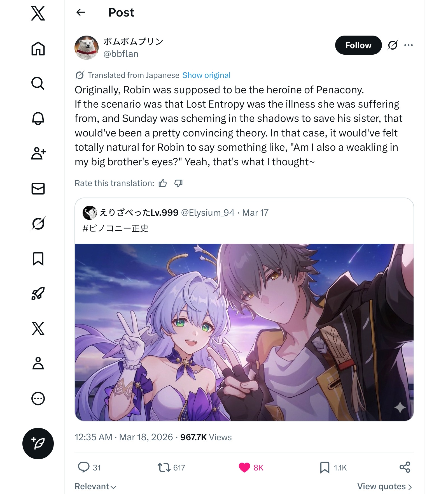Open the More circle menu in sidebar
Viewport: 448px width, 494px height.
pyautogui.click(x=38, y=398)
